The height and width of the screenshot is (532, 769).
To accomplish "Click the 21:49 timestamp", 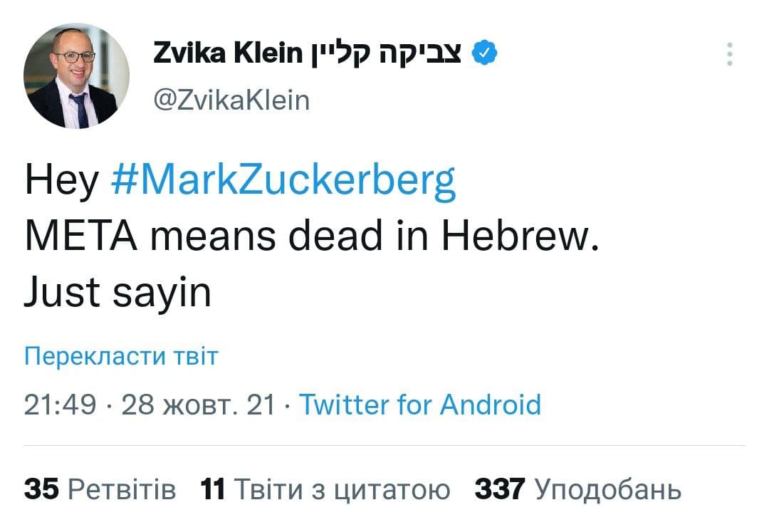I will pos(60,405).
